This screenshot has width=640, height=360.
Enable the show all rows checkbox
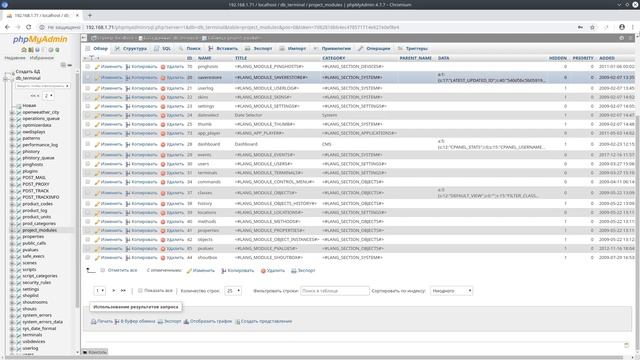(x=140, y=291)
